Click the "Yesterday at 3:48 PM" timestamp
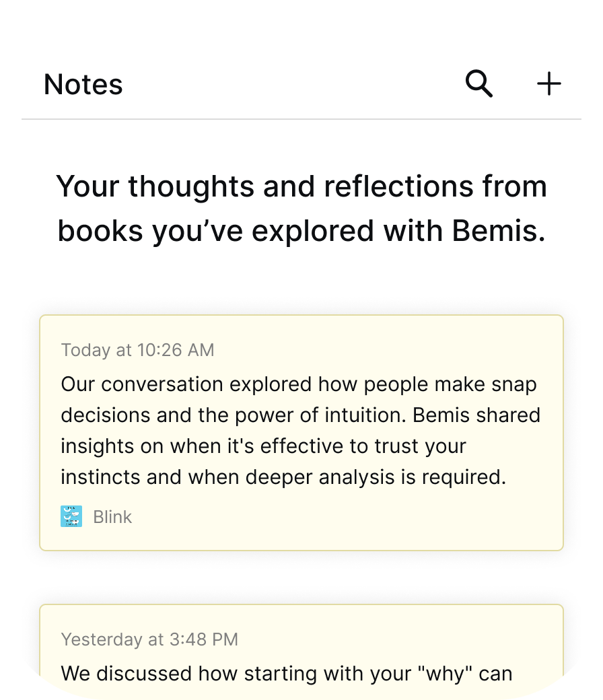The width and height of the screenshot is (603, 700). click(149, 639)
